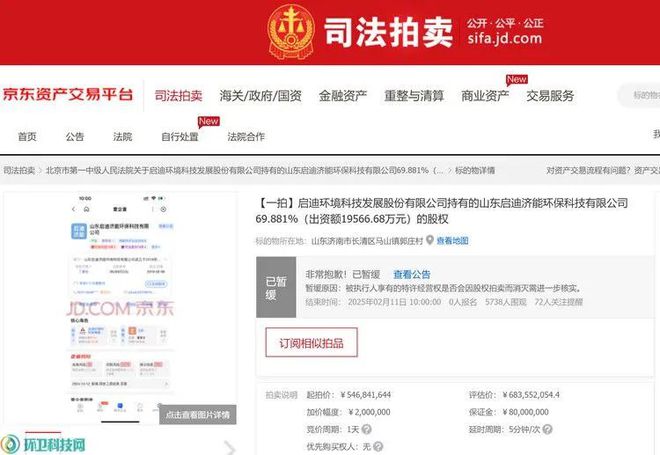Open 公告 sub navigation item
This screenshot has width=660, height=455.
[x=75, y=136]
